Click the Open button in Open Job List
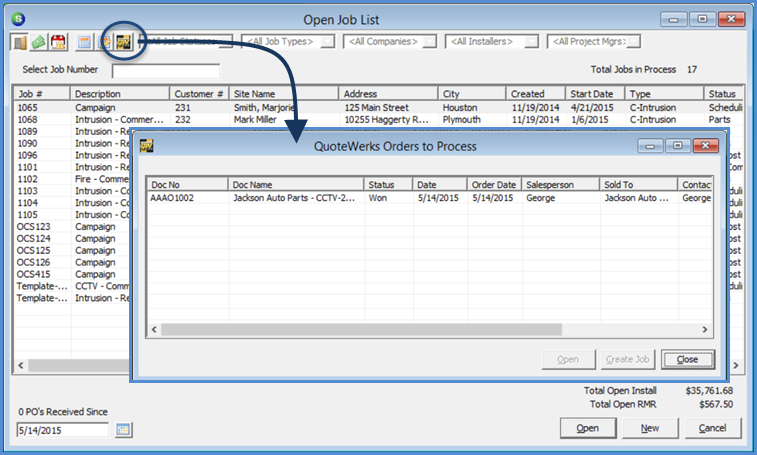 (x=588, y=428)
